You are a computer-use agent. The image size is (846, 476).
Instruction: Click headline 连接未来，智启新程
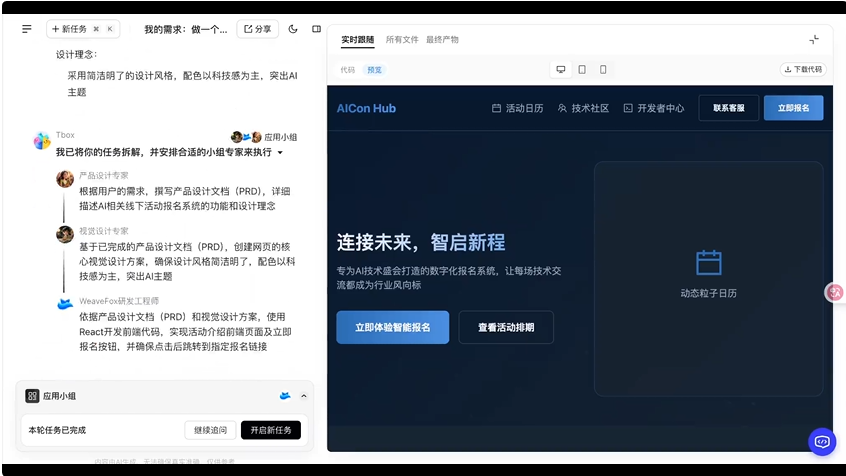click(421, 242)
